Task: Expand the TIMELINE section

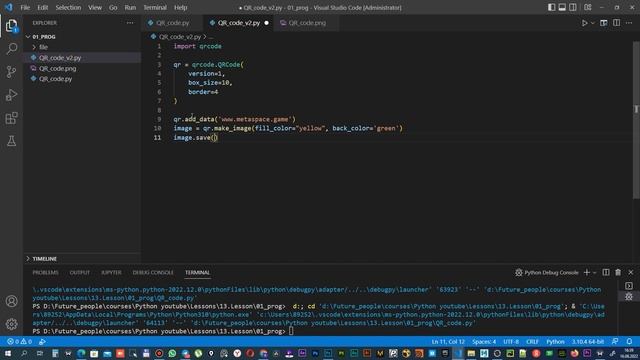Action: pyautogui.click(x=44, y=259)
